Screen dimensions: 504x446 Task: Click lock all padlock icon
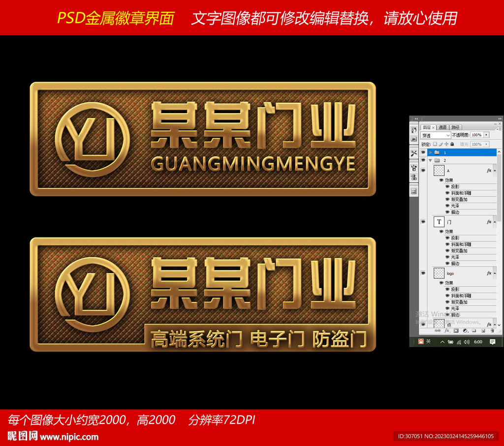452,144
